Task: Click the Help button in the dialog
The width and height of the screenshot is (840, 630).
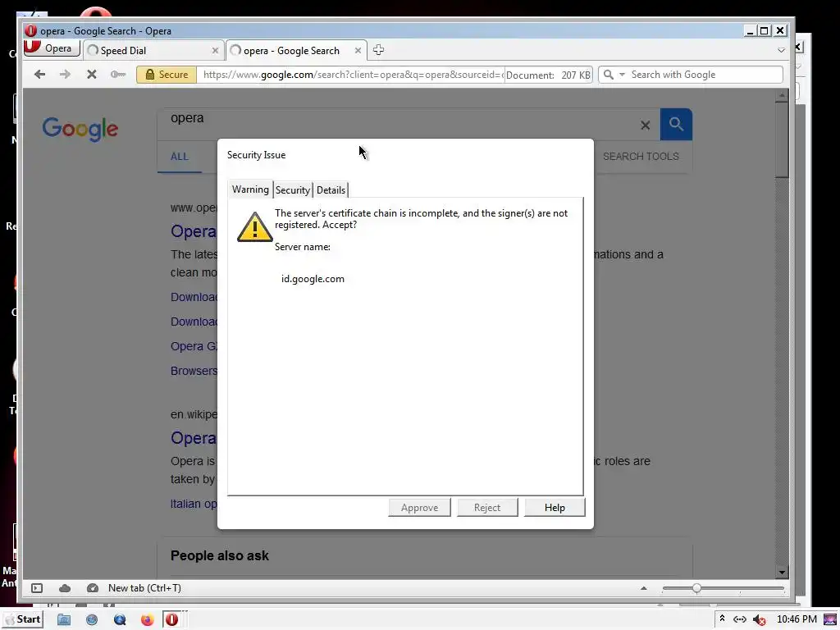Action: (555, 507)
